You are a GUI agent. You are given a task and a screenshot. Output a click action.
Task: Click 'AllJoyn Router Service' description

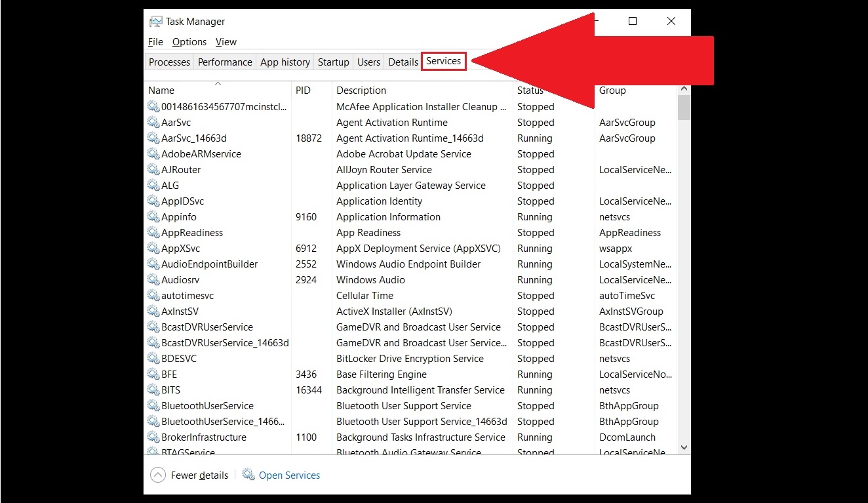point(384,169)
